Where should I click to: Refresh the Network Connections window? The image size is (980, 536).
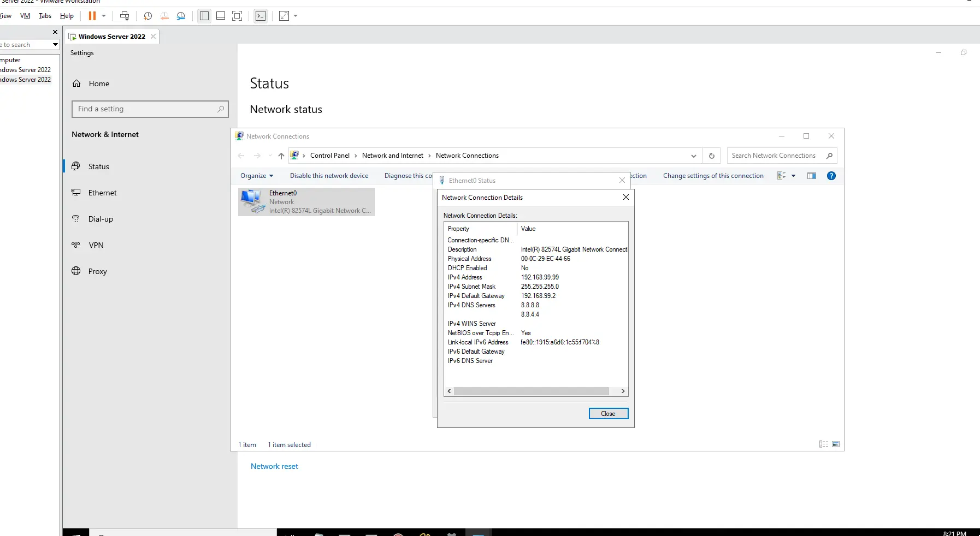click(x=711, y=156)
